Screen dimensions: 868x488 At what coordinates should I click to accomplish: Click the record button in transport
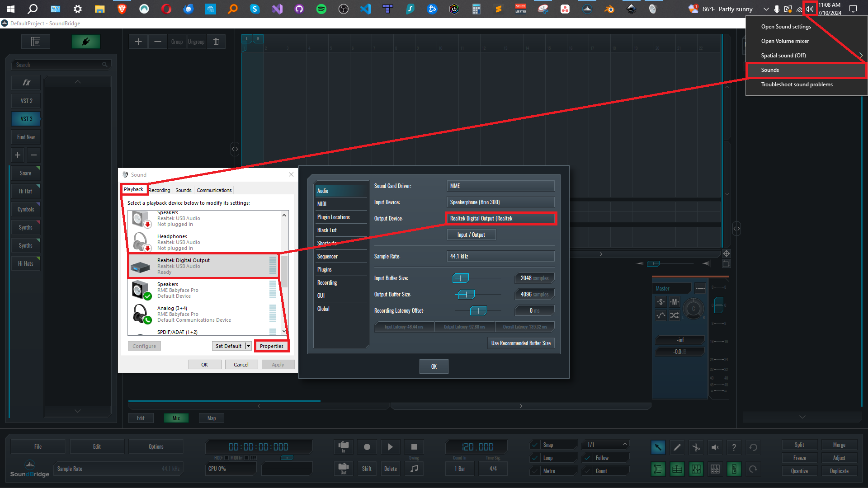point(367,447)
